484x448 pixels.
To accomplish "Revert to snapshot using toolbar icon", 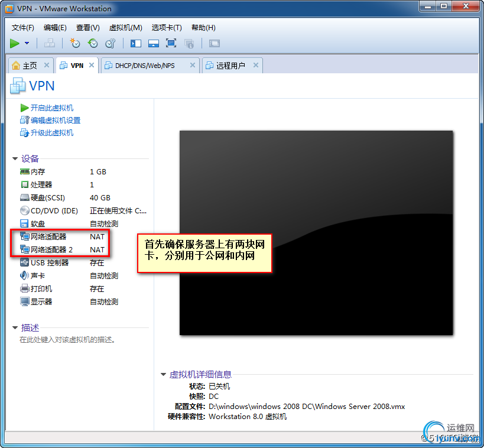I will 93,43.
